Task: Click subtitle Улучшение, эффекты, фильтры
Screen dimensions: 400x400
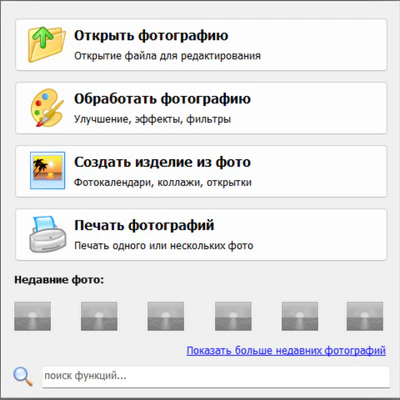Action: tap(152, 119)
